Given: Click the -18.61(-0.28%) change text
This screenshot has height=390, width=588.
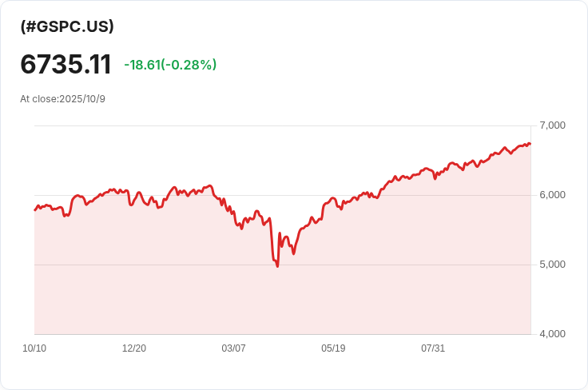Looking at the screenshot, I should (x=170, y=65).
